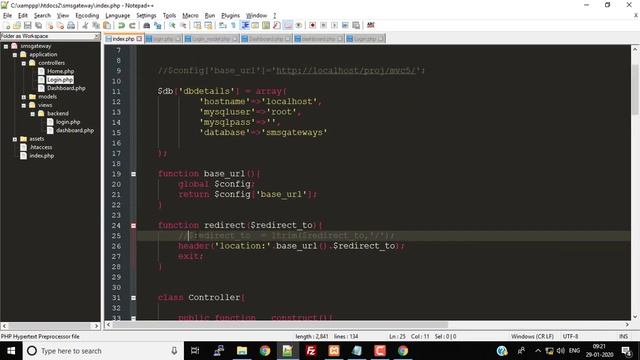
Task: Toggle Show All Characters paragraph icon
Action: tap(233, 25)
